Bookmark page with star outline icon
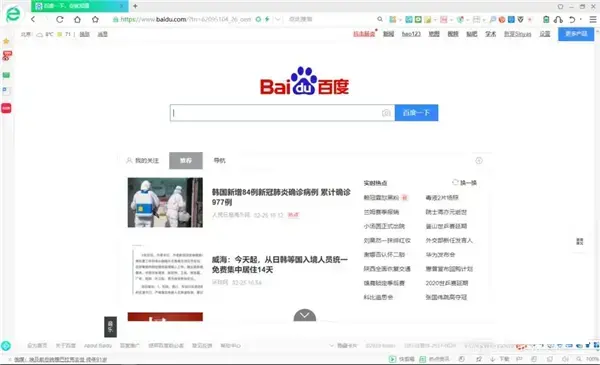600x365 pixels. [95, 19]
